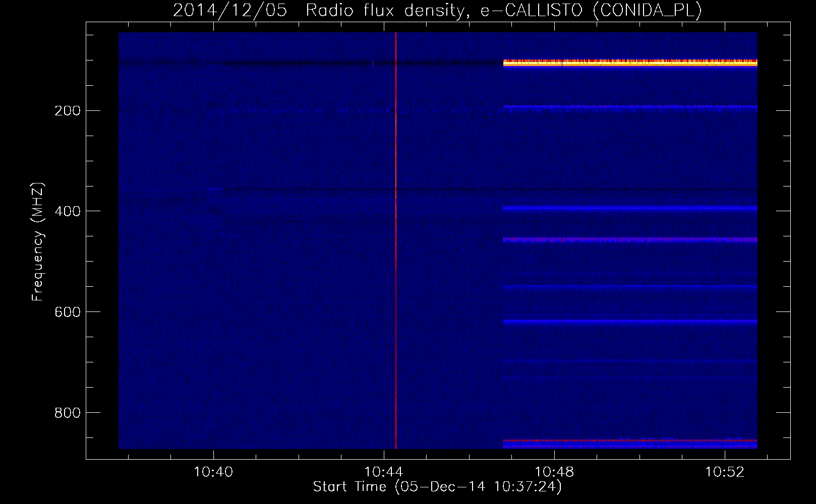Click the bright yellow band near the top of the spectrogram
816x504 pixels.
630,63
